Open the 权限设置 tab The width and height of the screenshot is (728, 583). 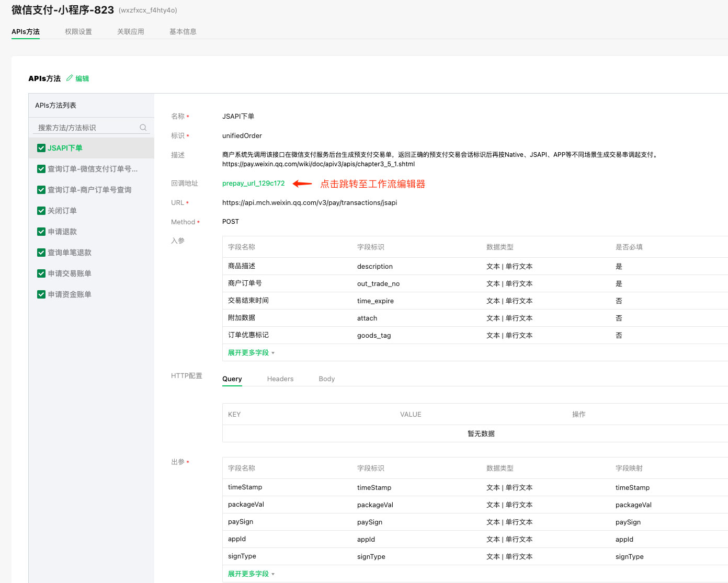(78, 31)
